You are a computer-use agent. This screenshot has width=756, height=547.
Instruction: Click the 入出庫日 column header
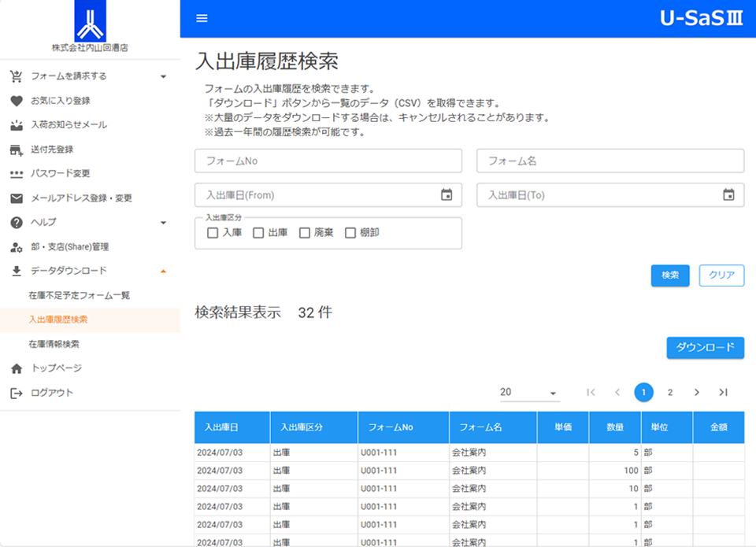coord(232,427)
